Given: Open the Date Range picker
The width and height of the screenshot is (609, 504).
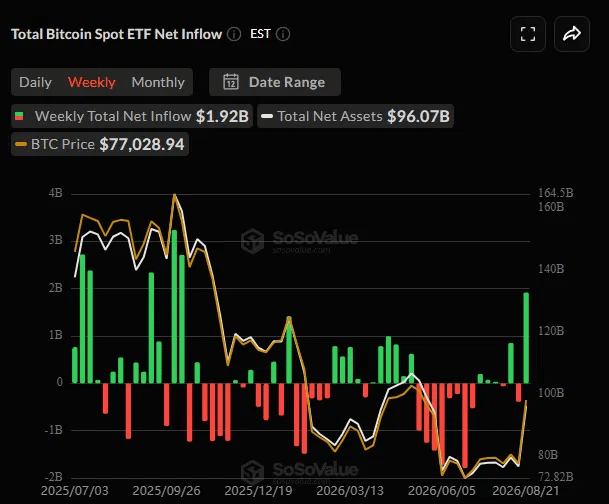Looking at the screenshot, I should click(275, 82).
